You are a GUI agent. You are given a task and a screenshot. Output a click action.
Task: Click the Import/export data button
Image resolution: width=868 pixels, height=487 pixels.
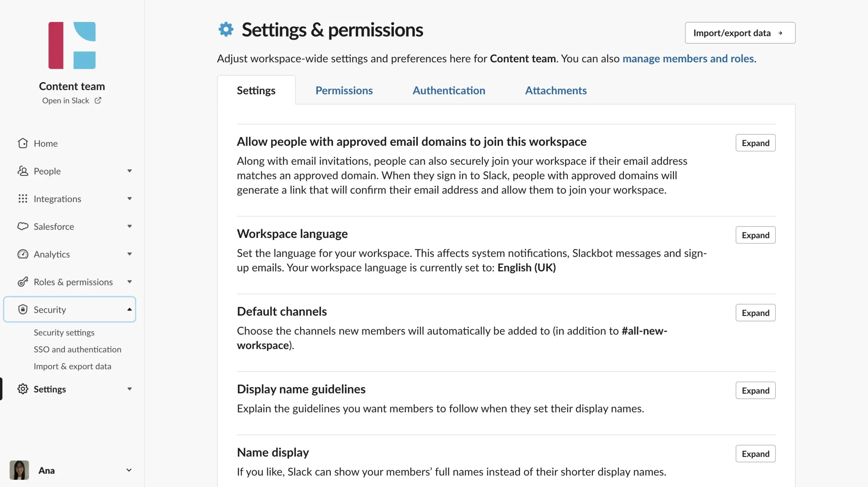[x=740, y=33]
